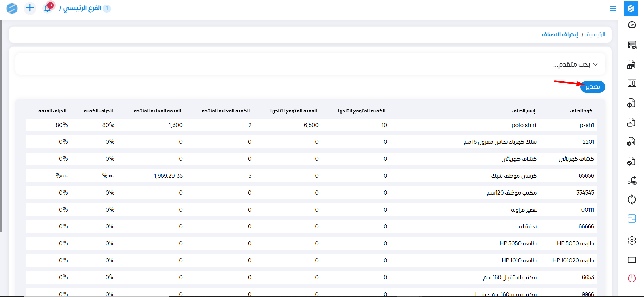Select نجفة ليد item name

527,226
